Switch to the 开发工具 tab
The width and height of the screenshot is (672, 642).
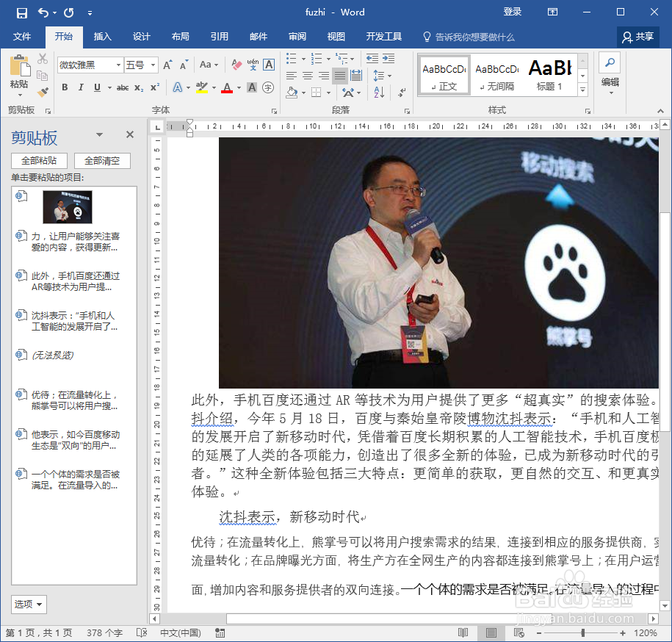pos(384,37)
